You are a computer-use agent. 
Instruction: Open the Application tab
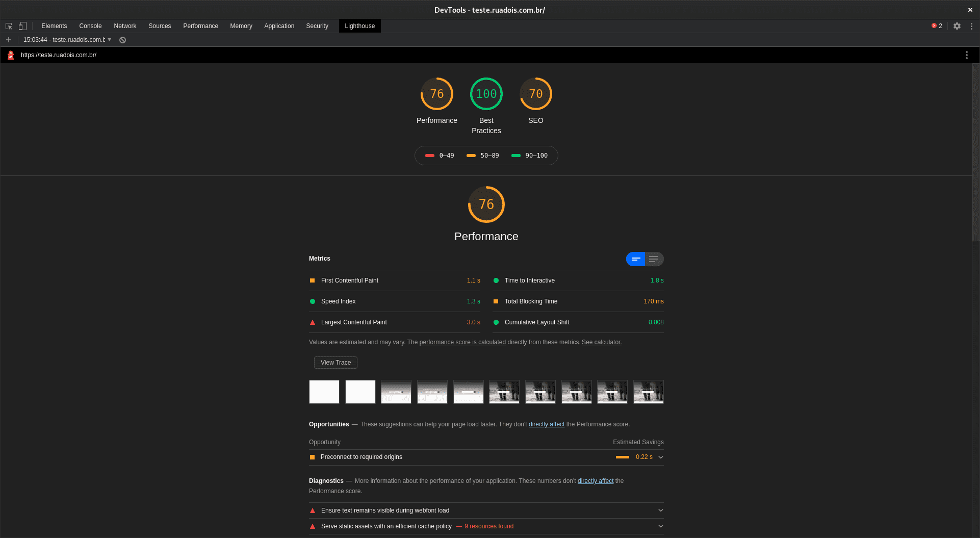pos(279,26)
